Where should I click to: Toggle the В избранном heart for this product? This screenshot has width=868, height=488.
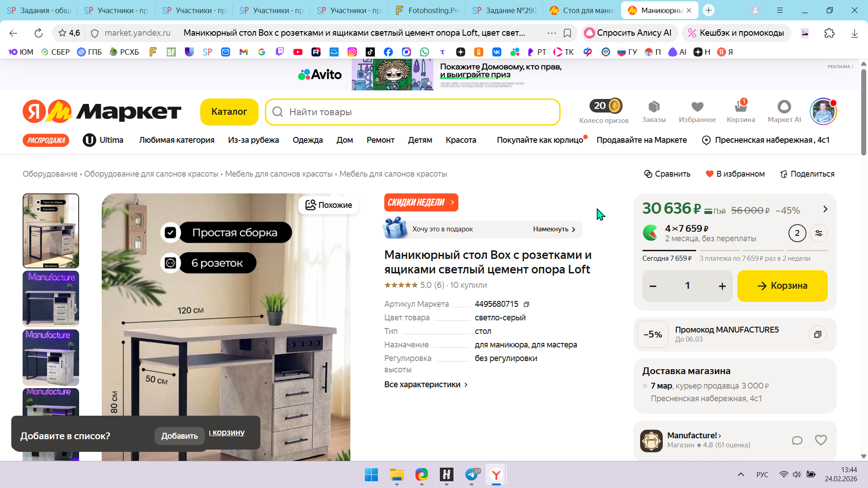click(x=710, y=174)
